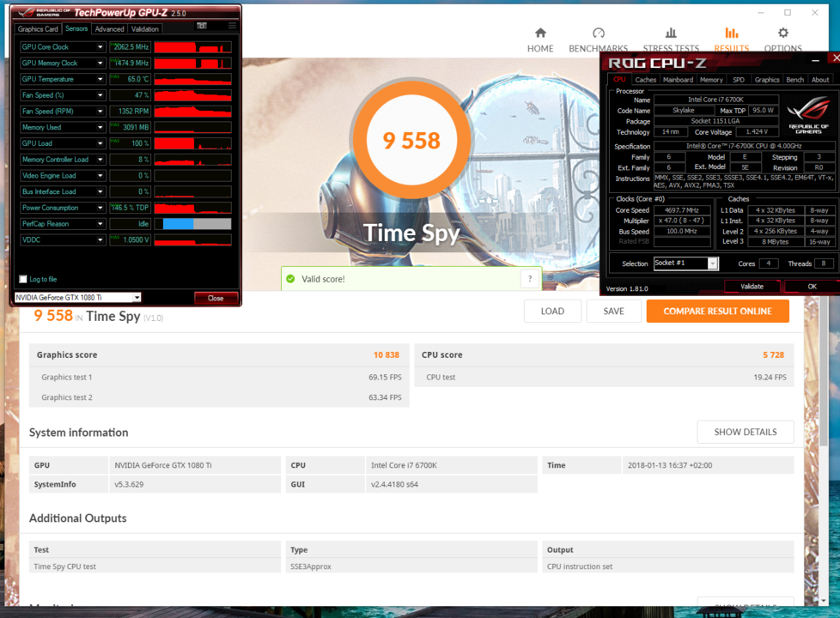Click OK button in CPU-Z
The width and height of the screenshot is (840, 618).
[x=813, y=287]
